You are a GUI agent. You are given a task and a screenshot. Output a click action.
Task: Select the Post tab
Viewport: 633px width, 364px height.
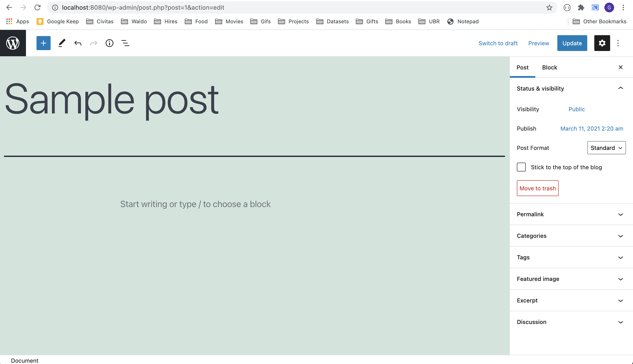pyautogui.click(x=522, y=67)
